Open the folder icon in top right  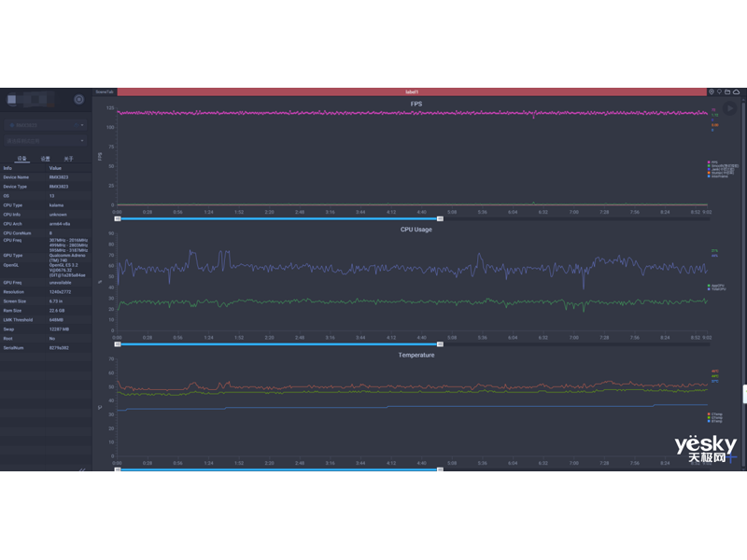pos(727,91)
